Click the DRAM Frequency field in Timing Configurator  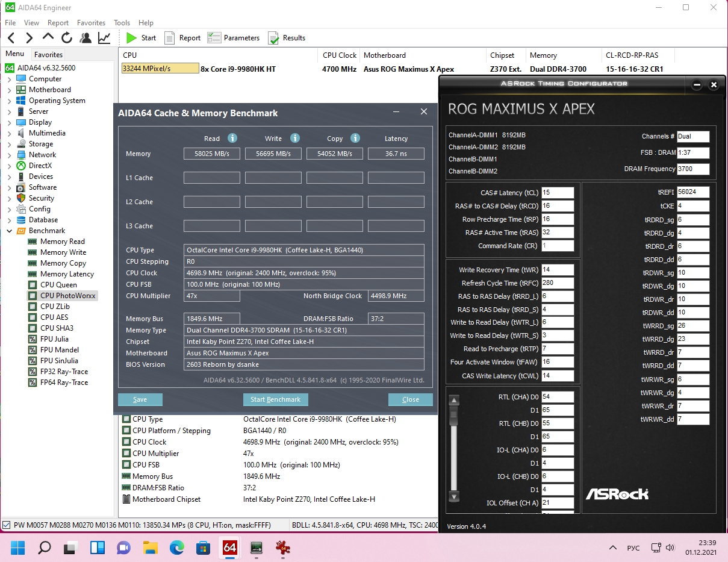(693, 169)
